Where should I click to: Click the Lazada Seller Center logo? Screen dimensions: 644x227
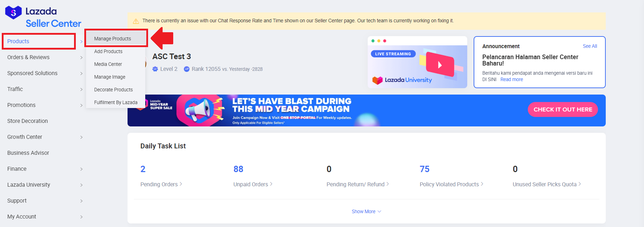coord(43,17)
